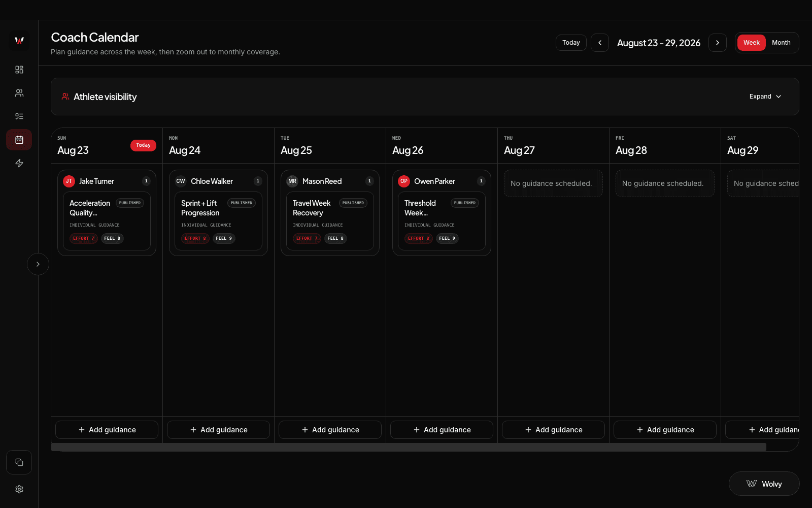Add guidance for Saturday Aug 29
The width and height of the screenshot is (812, 508).
tap(762, 430)
